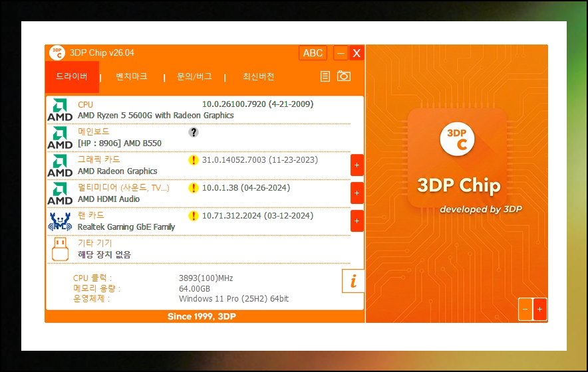Click the 3DP Chip banner logo

pyautogui.click(x=457, y=139)
